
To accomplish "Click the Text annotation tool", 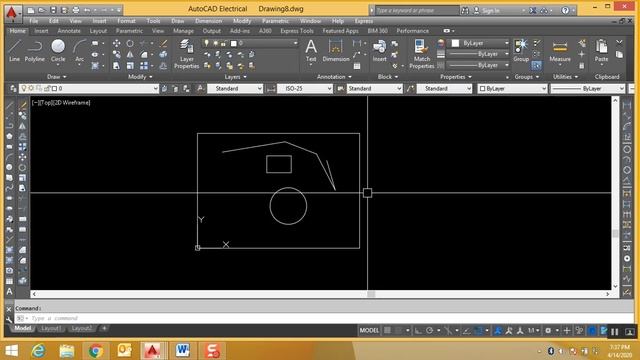I will (311, 51).
